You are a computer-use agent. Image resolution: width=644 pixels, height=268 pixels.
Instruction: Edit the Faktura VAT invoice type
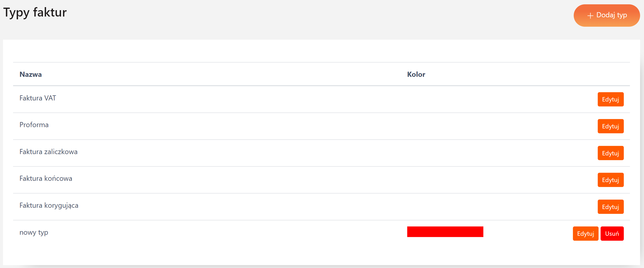610,99
